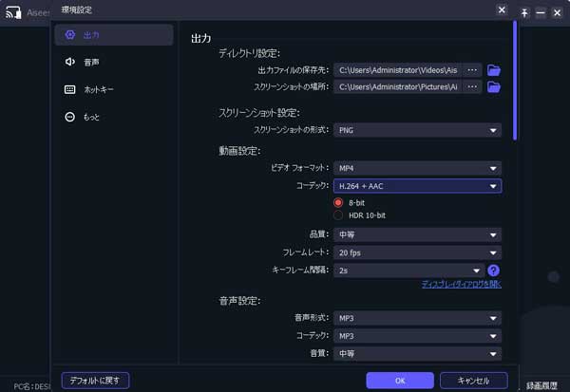Browse screenshot path with the three-dots button
Screen dimensions: 570x392
pyautogui.click(x=472, y=87)
